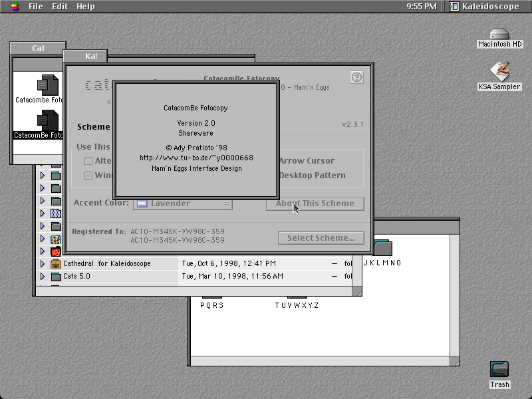Click the Shareware text in about dialog
The image size is (532, 399).
point(196,133)
